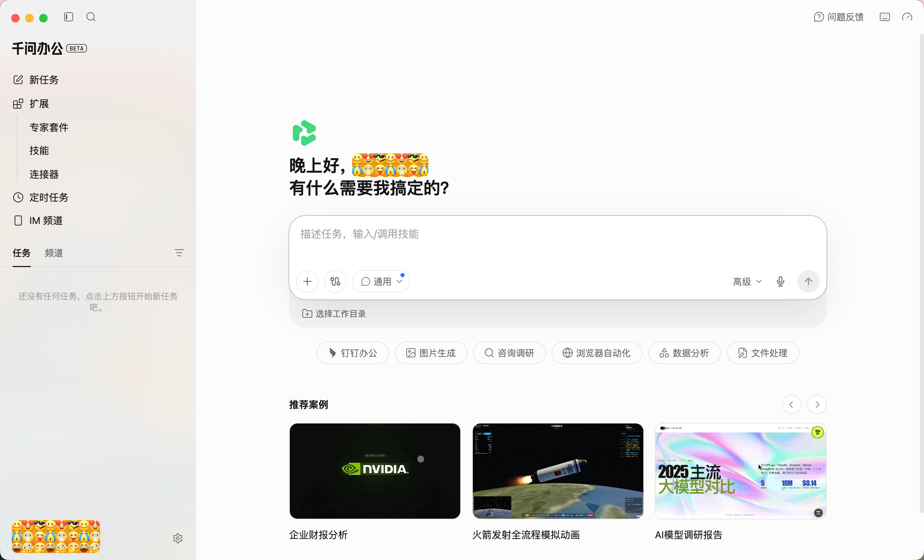Click the user avatar in the sidebar
This screenshot has width=924, height=560.
[x=56, y=536]
